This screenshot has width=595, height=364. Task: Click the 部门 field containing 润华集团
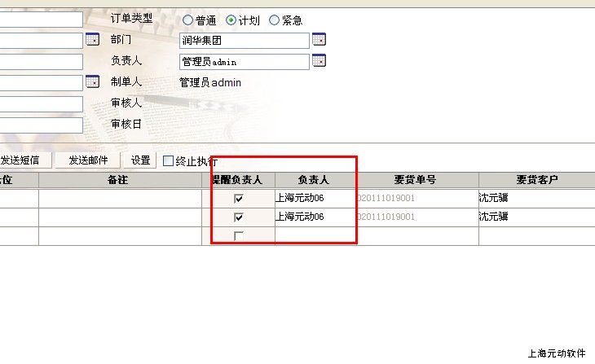click(244, 40)
